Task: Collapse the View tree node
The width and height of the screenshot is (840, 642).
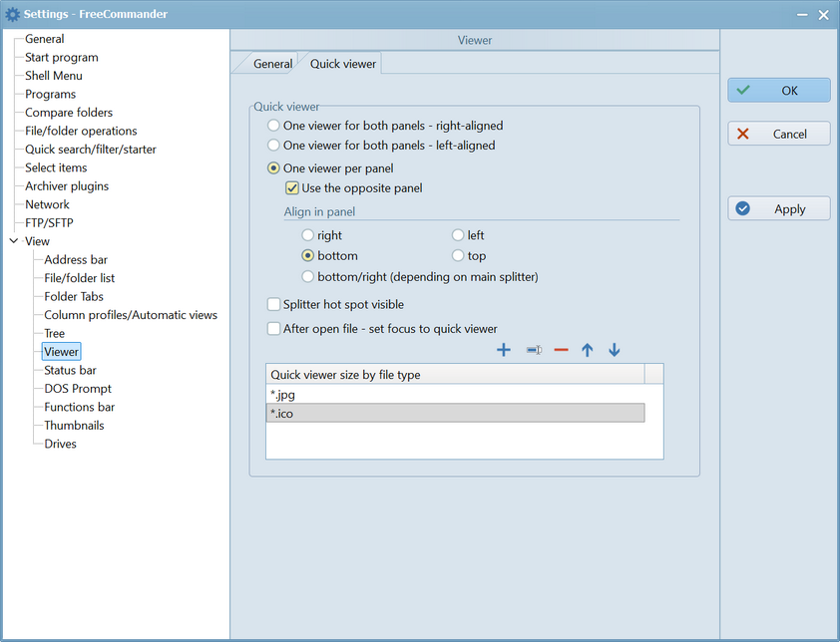Action: (x=13, y=241)
